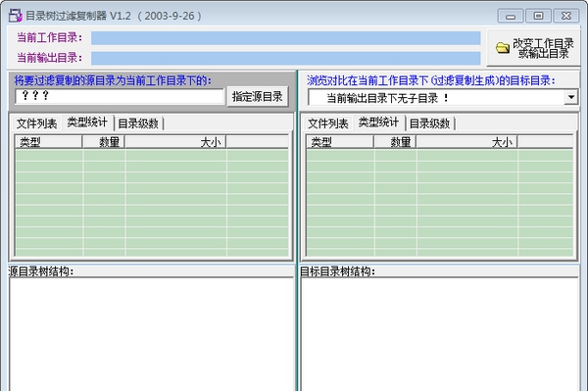Switch to left 文件列表 tab
588x391 pixels.
(36, 123)
